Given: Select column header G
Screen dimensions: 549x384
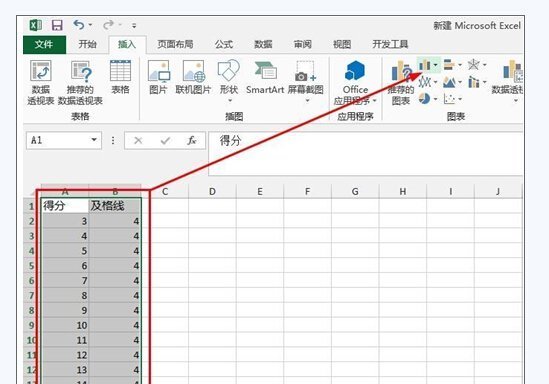Looking at the screenshot, I should tap(355, 191).
